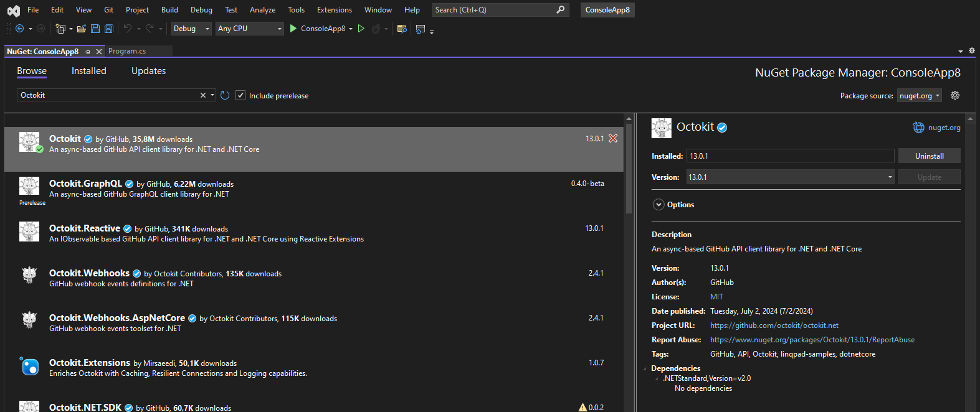Clear the Octokit search text
The height and width of the screenshot is (412, 980).
point(203,95)
